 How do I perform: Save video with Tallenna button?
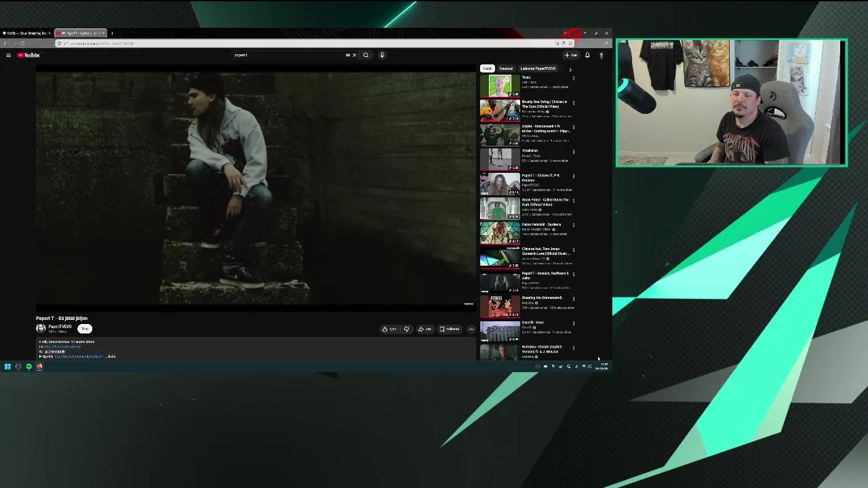click(450, 329)
